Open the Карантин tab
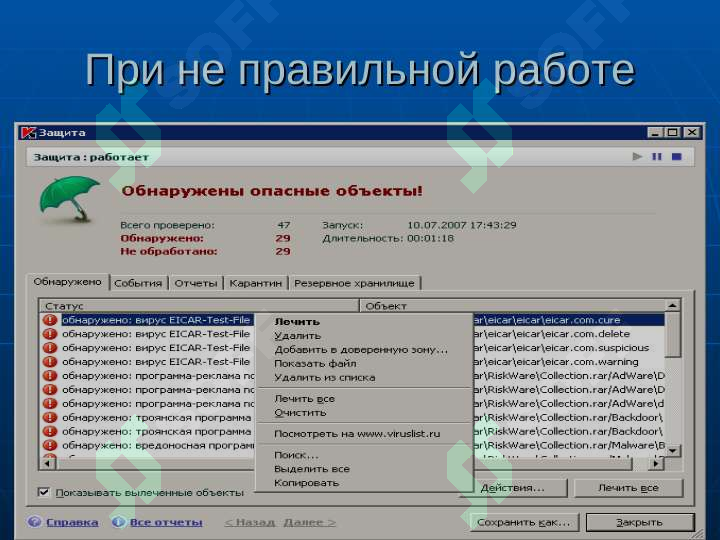The image size is (720, 540). (x=256, y=283)
